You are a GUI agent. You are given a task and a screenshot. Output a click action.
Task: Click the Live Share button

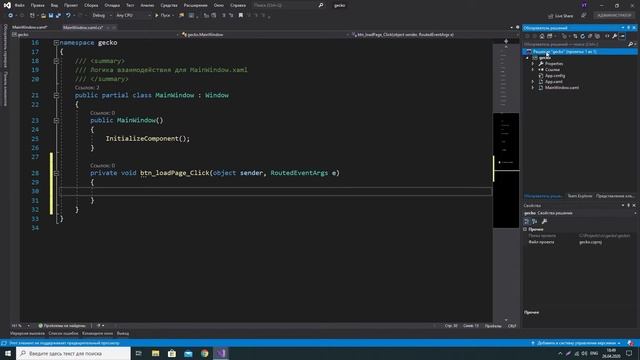[x=560, y=16]
